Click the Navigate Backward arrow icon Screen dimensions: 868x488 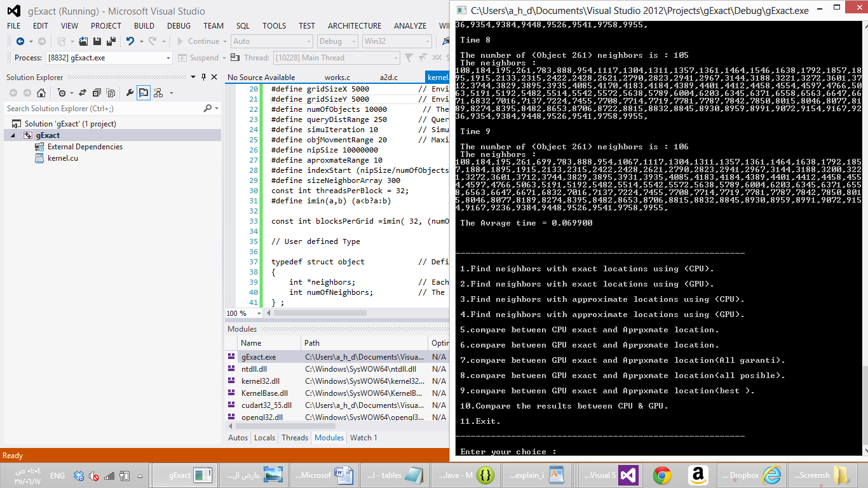tap(20, 41)
